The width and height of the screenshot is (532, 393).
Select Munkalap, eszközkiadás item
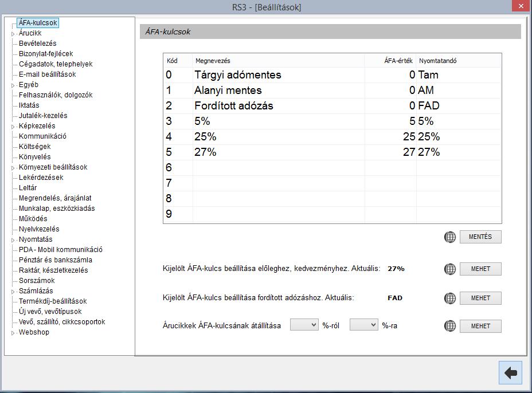tap(57, 208)
